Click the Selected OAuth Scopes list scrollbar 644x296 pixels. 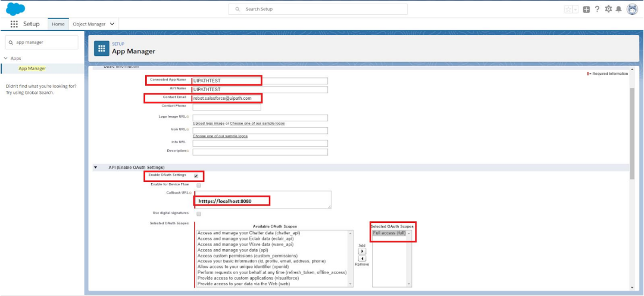click(409, 259)
